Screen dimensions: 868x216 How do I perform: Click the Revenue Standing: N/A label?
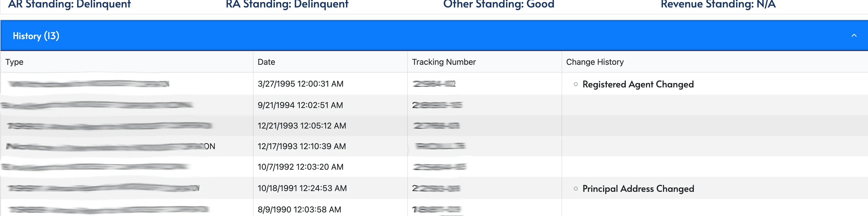(718, 4)
